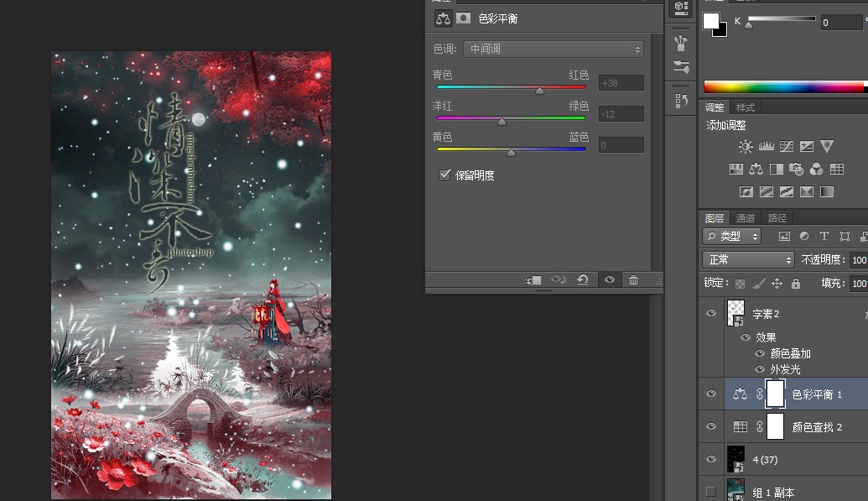The height and width of the screenshot is (501, 868).
Task: Add a Photo Filter adjustment
Action: pos(796,169)
